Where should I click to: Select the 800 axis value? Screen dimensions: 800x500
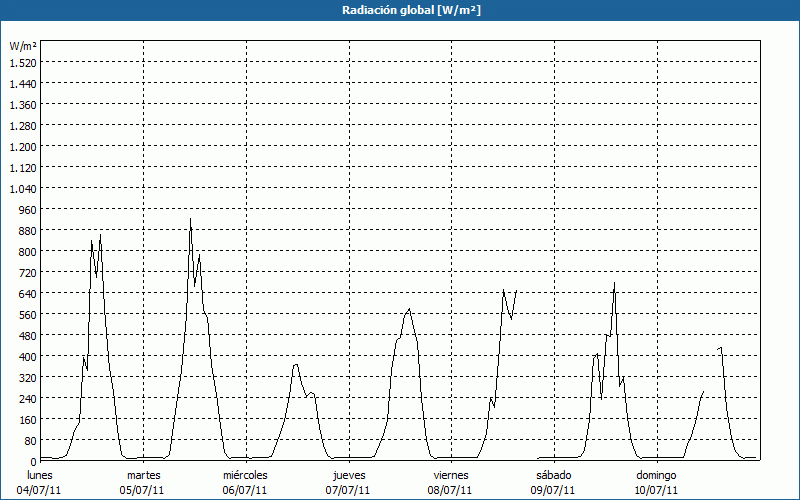[x=28, y=252]
